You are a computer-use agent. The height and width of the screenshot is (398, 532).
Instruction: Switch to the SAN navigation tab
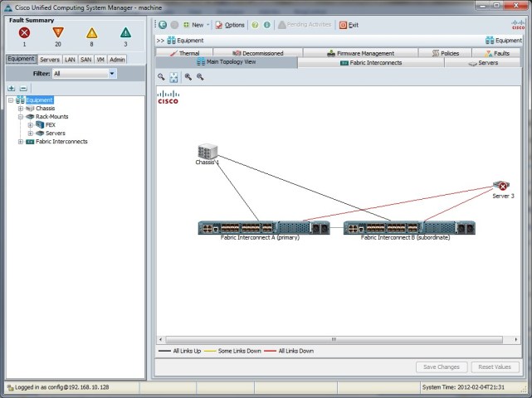click(x=85, y=60)
